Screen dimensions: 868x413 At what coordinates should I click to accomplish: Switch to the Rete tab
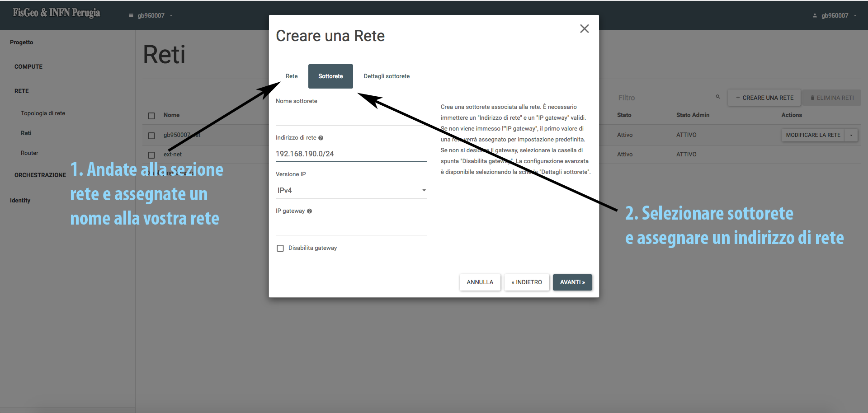tap(292, 76)
